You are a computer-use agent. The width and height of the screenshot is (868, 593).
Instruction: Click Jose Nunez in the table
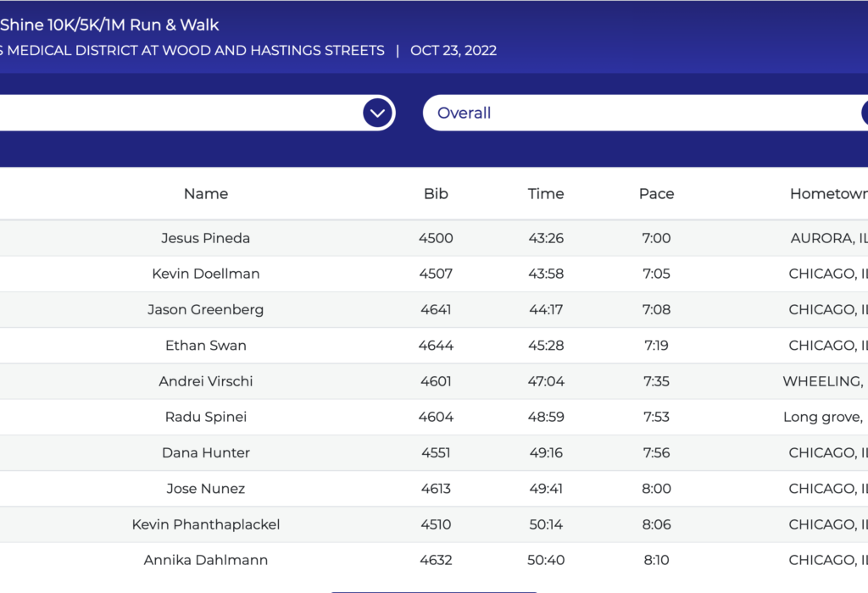tap(206, 489)
